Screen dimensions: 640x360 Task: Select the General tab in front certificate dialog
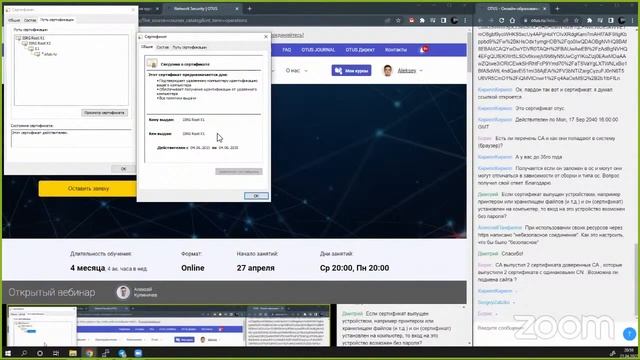click(147, 47)
